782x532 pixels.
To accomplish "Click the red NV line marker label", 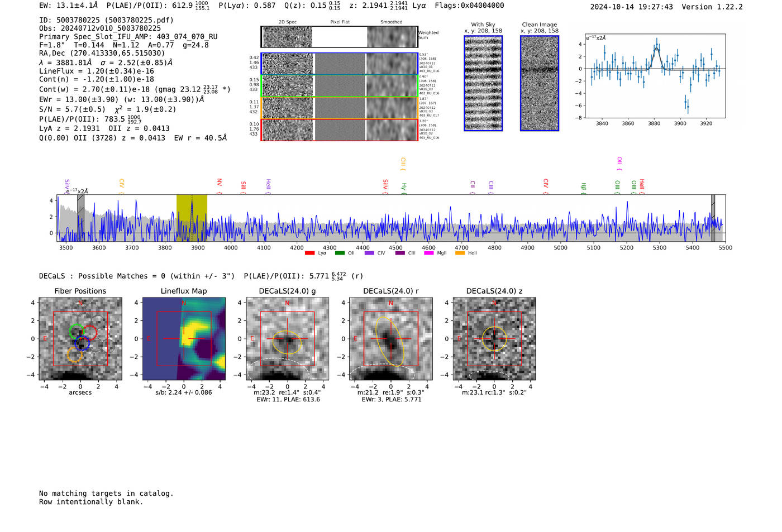I will [219, 186].
